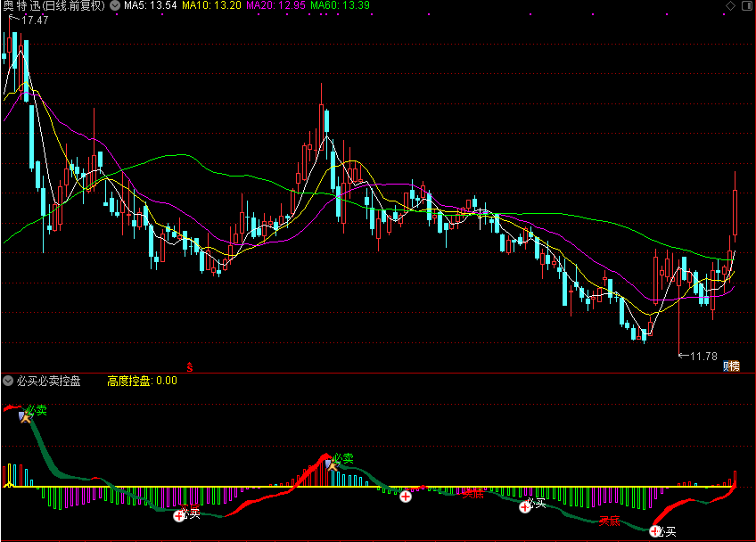Click the unlabeled red plus marker on zero line
The image size is (756, 542).
pyautogui.click(x=406, y=496)
